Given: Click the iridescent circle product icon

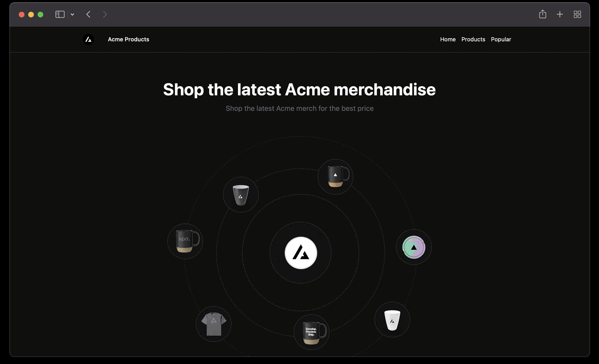Looking at the screenshot, I should [x=412, y=247].
